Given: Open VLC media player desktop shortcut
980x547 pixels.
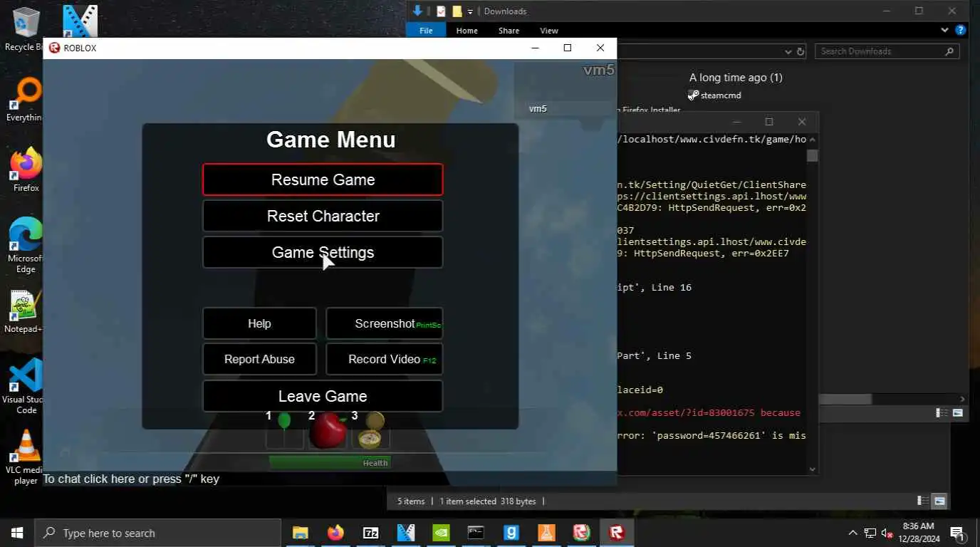Looking at the screenshot, I should click(x=26, y=457).
